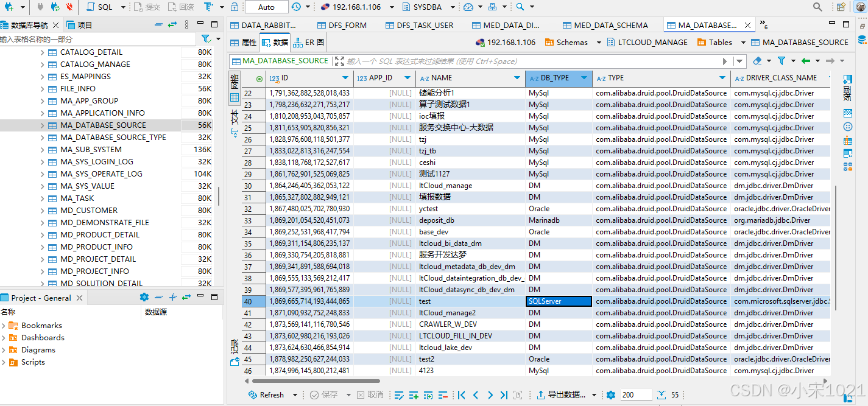
Task: Open new database connection wizard plug icon
Action: 9,7
